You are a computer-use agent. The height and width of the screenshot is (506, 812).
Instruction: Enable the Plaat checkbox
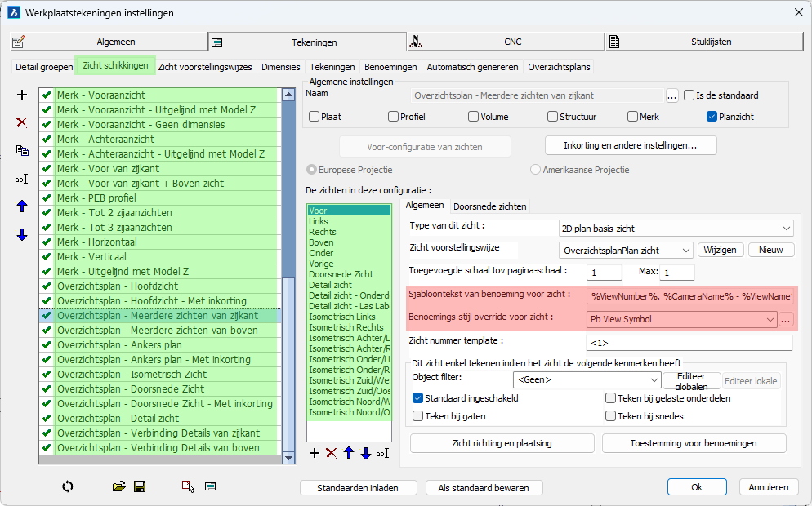(x=315, y=117)
